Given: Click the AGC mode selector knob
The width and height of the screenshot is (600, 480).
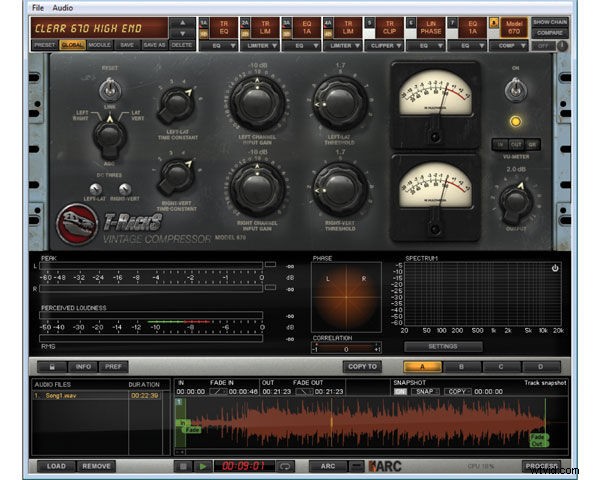Looking at the screenshot, I should (109, 138).
